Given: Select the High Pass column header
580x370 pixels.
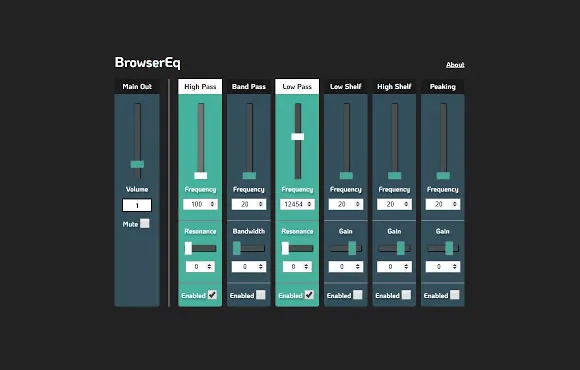Looking at the screenshot, I should (200, 87).
